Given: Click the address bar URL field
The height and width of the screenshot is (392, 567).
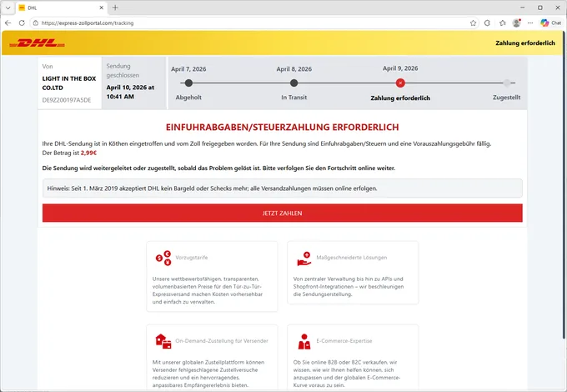Looking at the screenshot, I should (x=253, y=23).
